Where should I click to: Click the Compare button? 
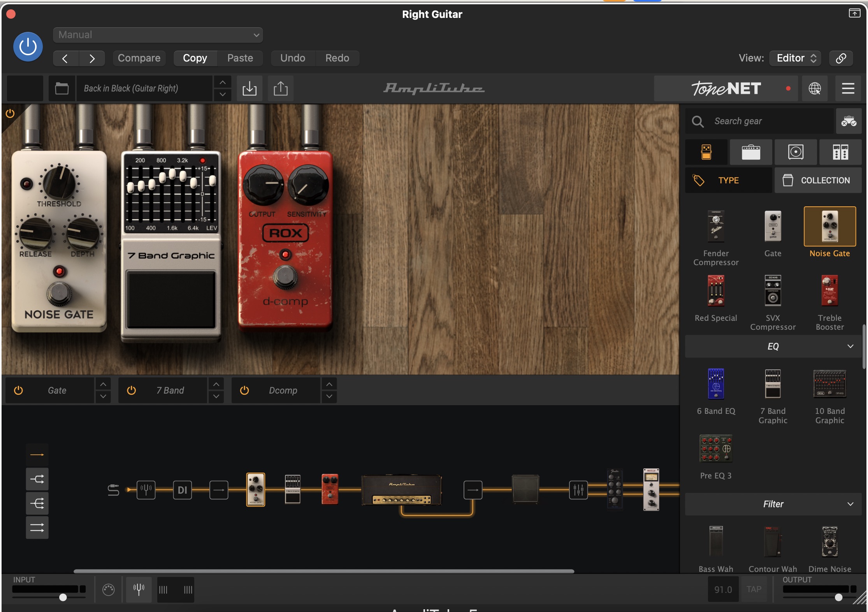[139, 58]
